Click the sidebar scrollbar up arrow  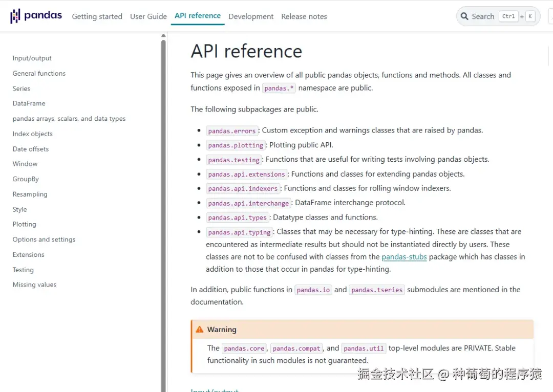pyautogui.click(x=163, y=35)
